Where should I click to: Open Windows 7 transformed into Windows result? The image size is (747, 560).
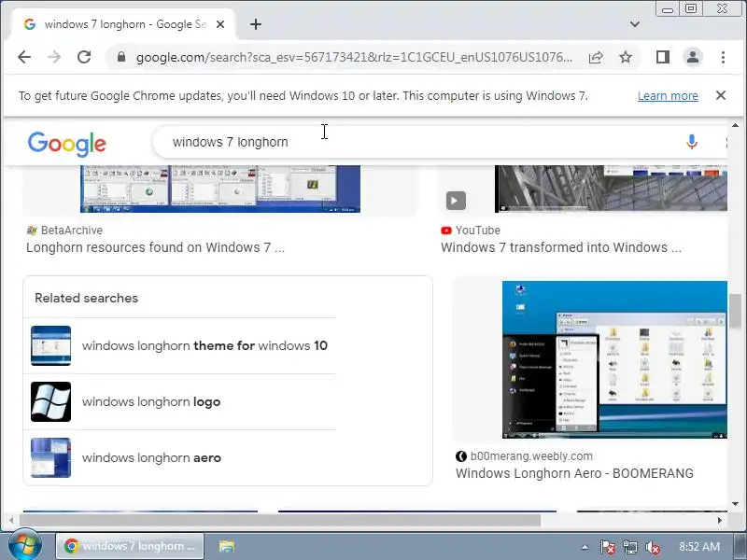point(561,247)
